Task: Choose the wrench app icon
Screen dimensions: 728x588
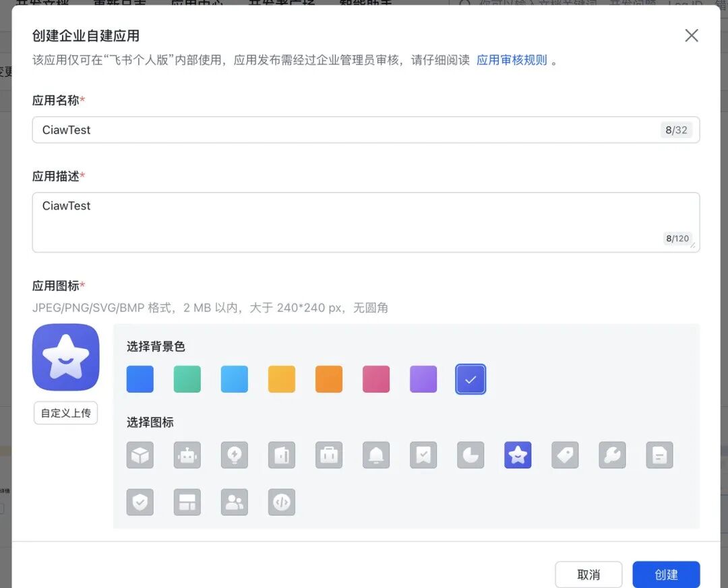Action: click(x=612, y=455)
